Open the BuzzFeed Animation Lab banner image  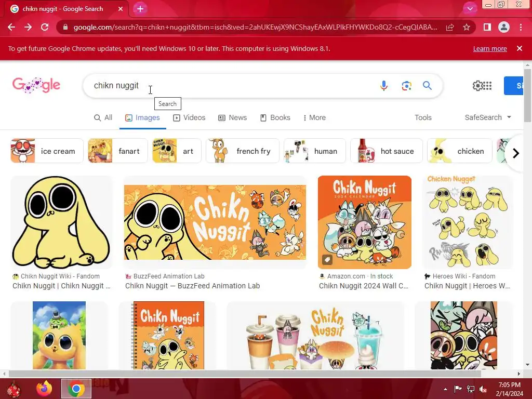pyautogui.click(x=215, y=222)
